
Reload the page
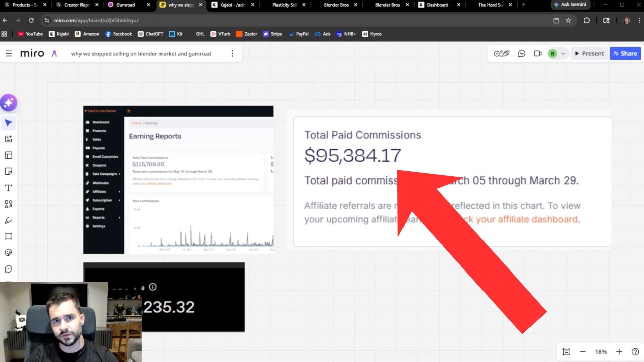(31, 21)
